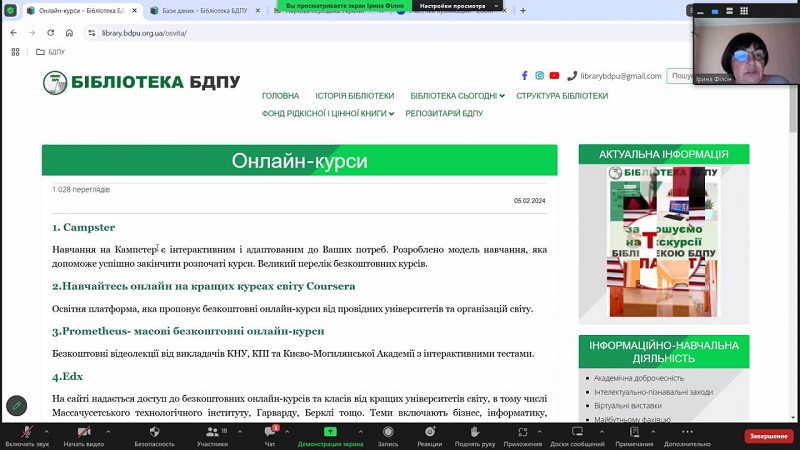The image size is (800, 450).
Task: Close the Онлайн-курси browser tab
Action: coord(135,10)
